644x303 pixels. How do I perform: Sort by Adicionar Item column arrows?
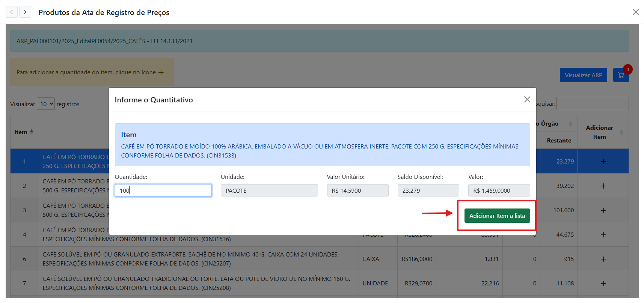click(x=621, y=132)
